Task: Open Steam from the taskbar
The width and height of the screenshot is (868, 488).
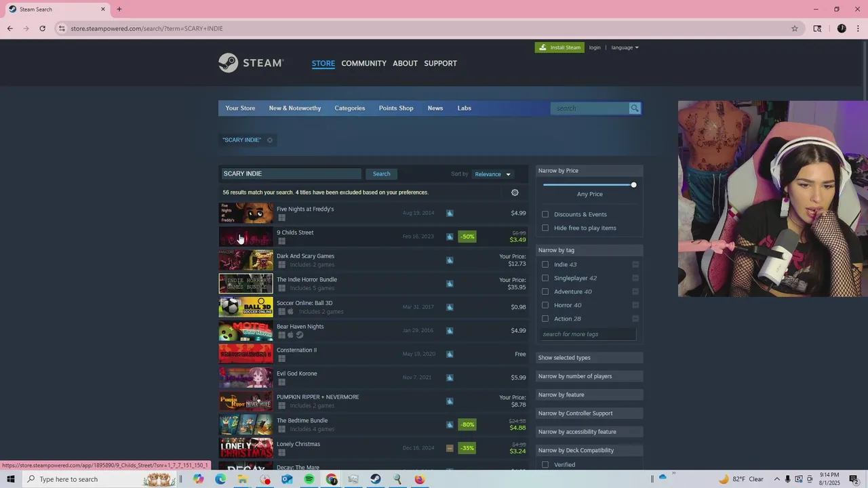Action: [375, 479]
